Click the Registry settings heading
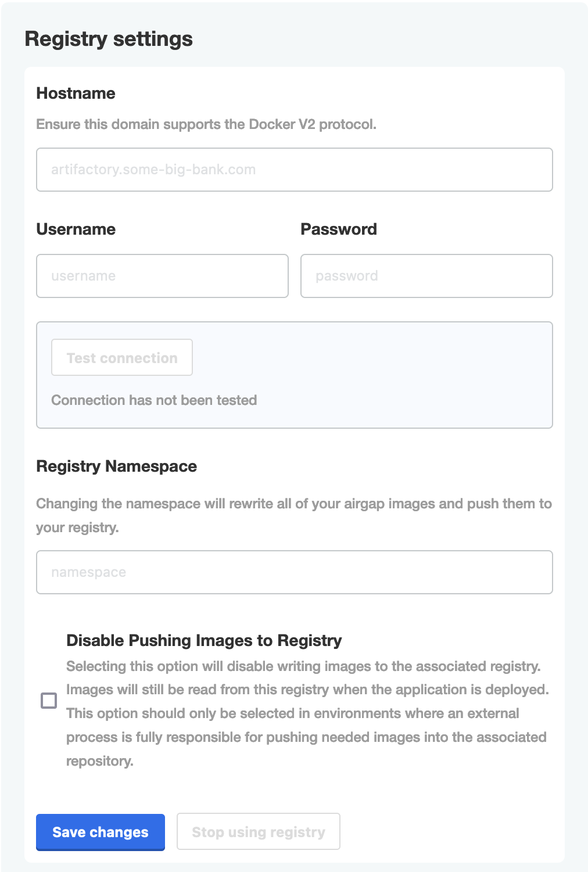 [108, 39]
